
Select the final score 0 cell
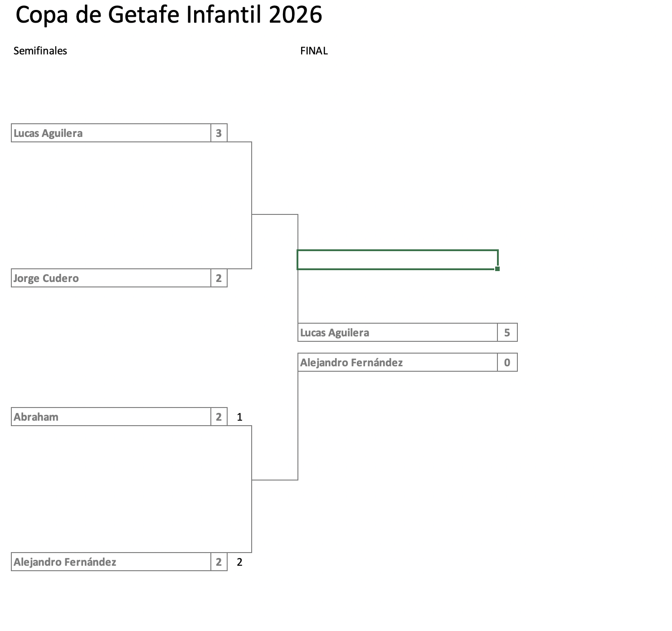507,362
